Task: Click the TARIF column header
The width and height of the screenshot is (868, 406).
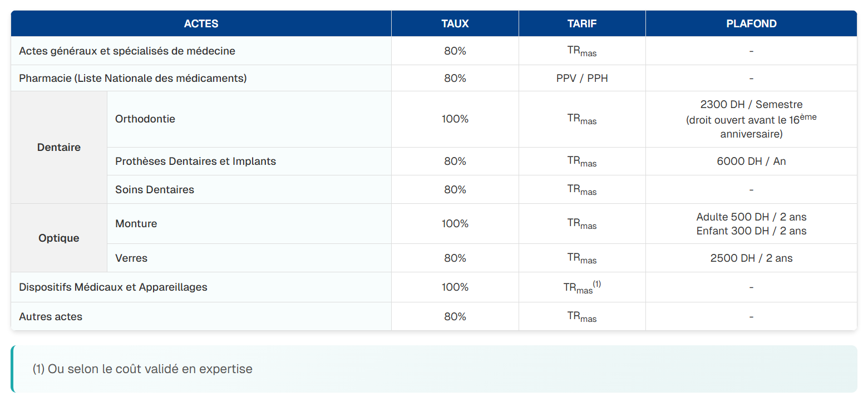Action: pos(582,24)
